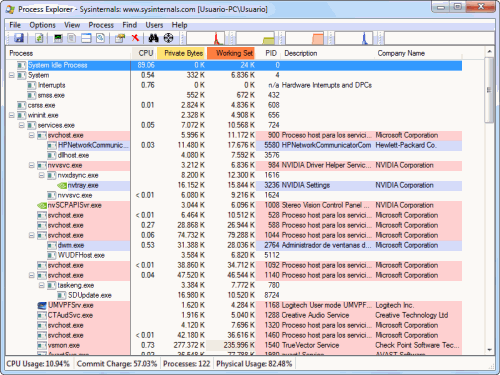
Task: Sort by Company Name column header
Action: pyautogui.click(x=418, y=53)
